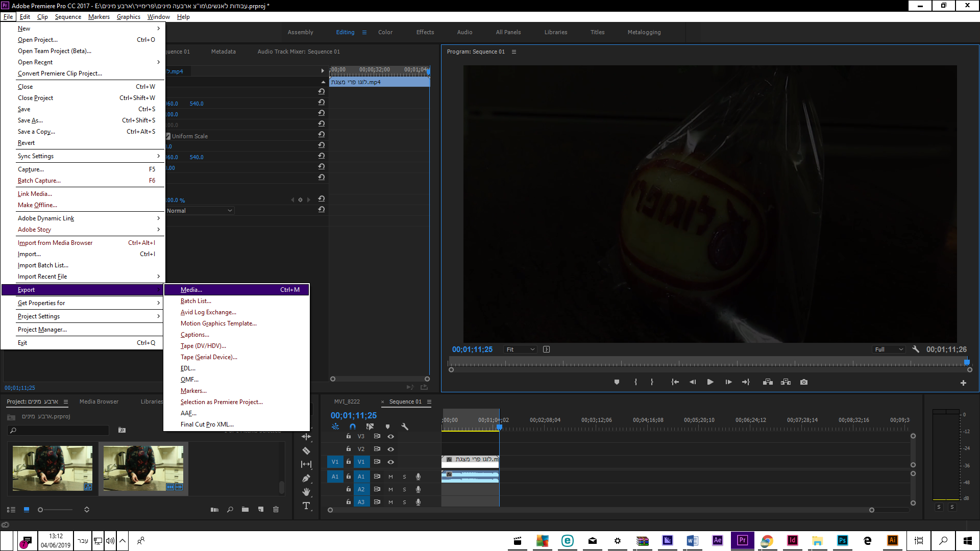Switch to Color workspace tab
The width and height of the screenshot is (980, 551).
pos(385,32)
